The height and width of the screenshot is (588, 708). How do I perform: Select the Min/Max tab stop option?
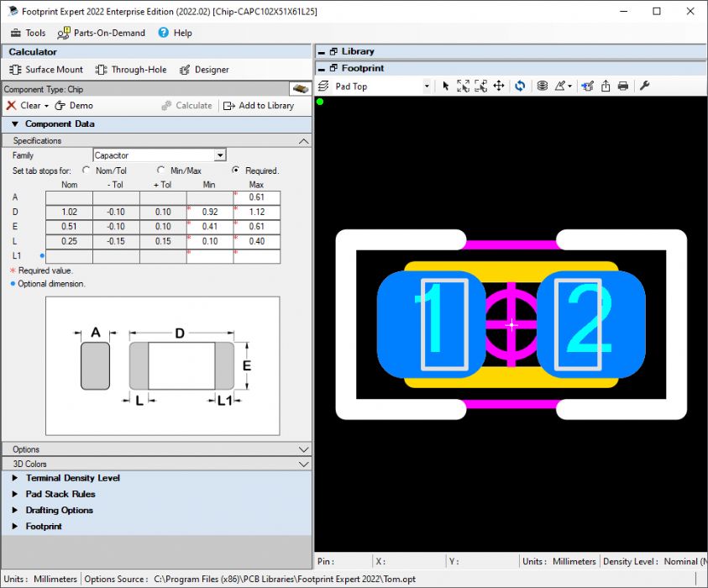(x=161, y=171)
